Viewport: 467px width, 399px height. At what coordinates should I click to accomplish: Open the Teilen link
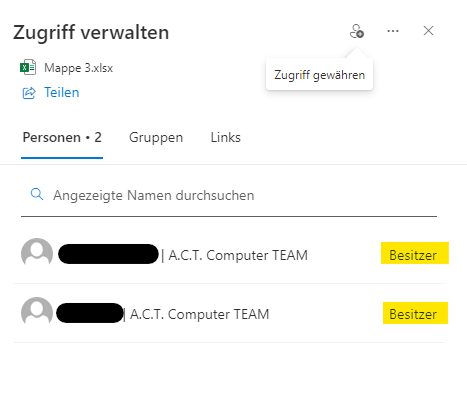pos(62,92)
